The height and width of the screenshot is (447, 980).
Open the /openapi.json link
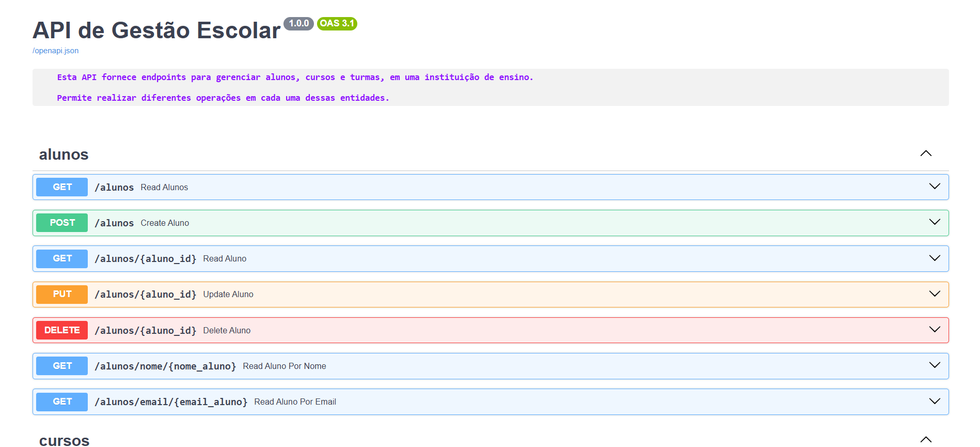pos(55,51)
